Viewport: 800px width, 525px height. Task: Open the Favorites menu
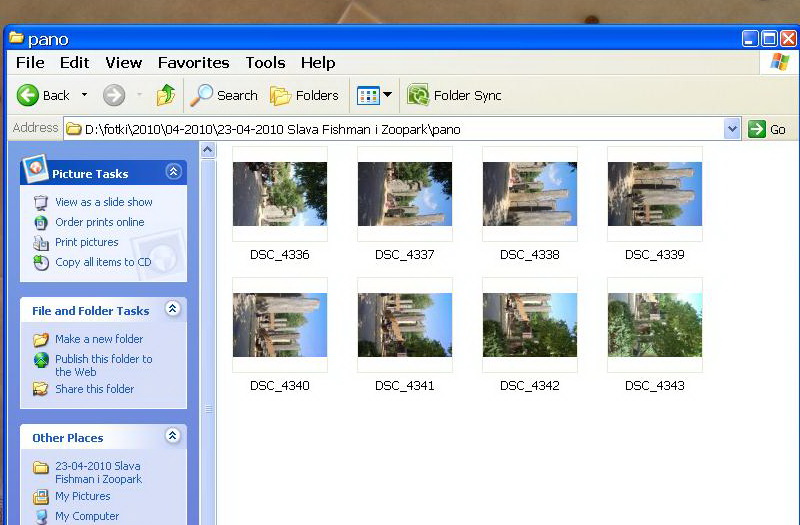point(193,63)
